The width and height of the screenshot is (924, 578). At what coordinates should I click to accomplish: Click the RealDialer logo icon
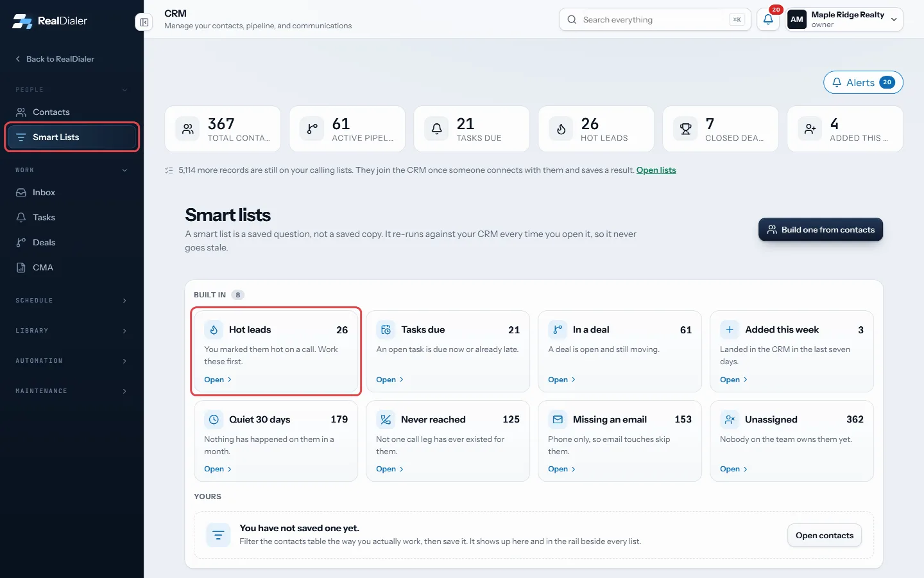tap(22, 21)
